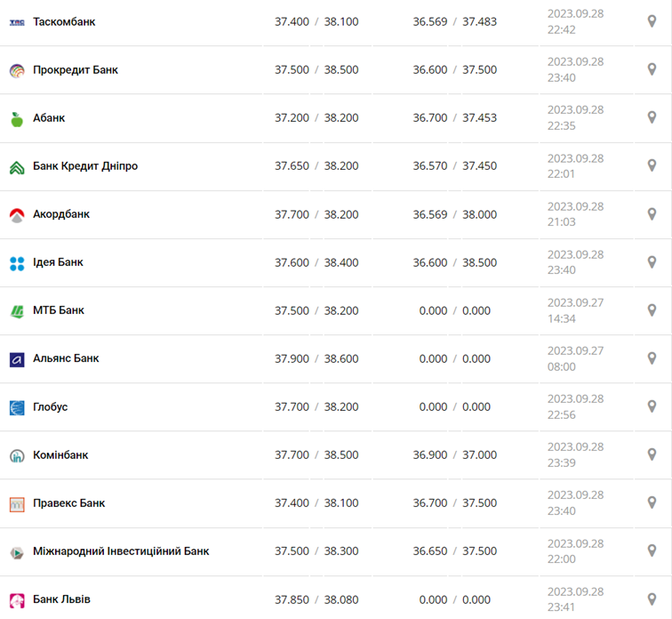Click Акордбанк update time 2023.09.28 21:03
672x619 pixels.
(x=575, y=214)
